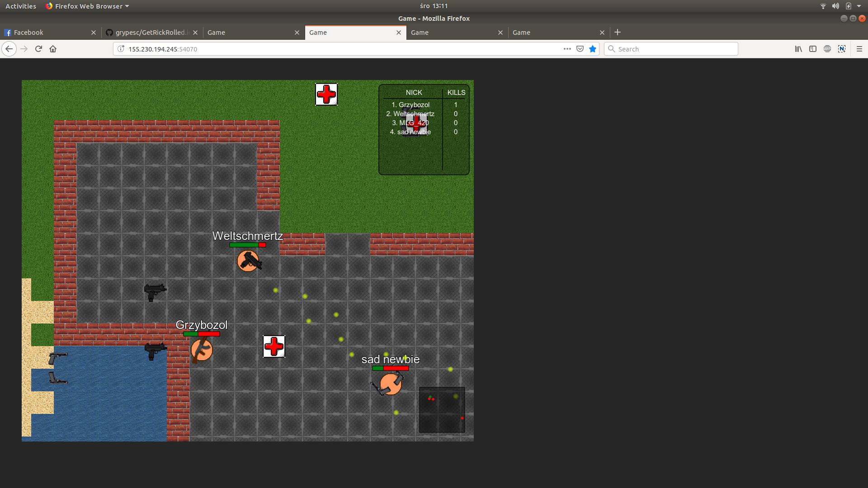Click the dropped pistol icon far left
The width and height of the screenshot is (868, 488).
tap(57, 357)
